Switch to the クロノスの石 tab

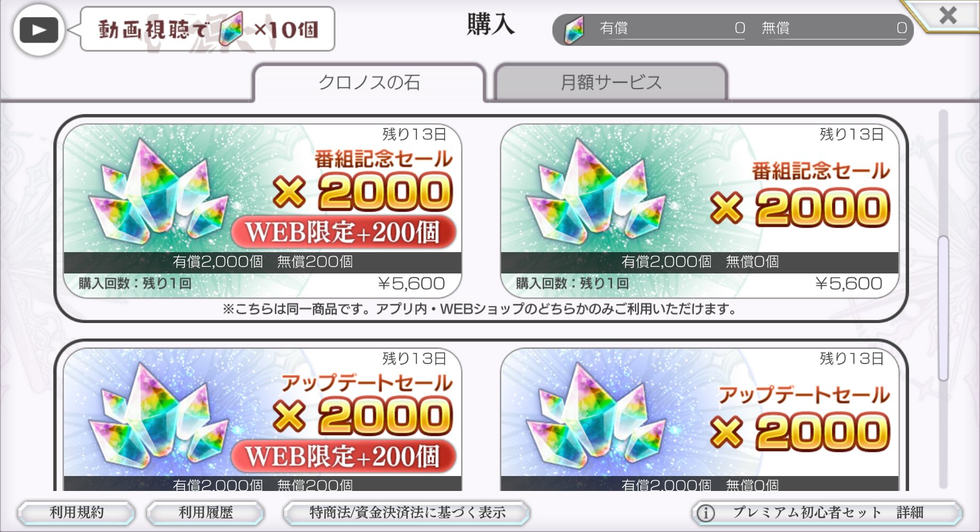pyautogui.click(x=369, y=83)
